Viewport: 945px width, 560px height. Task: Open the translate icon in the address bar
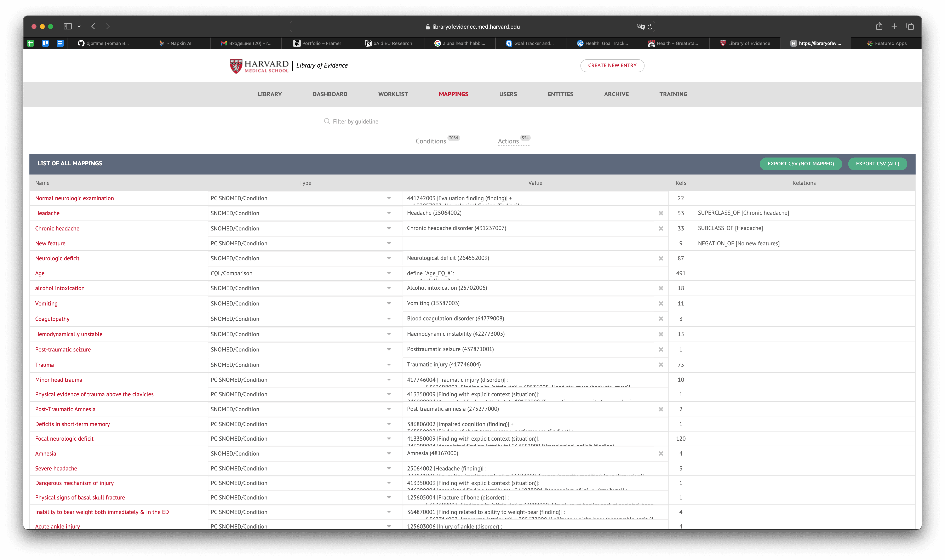click(640, 26)
